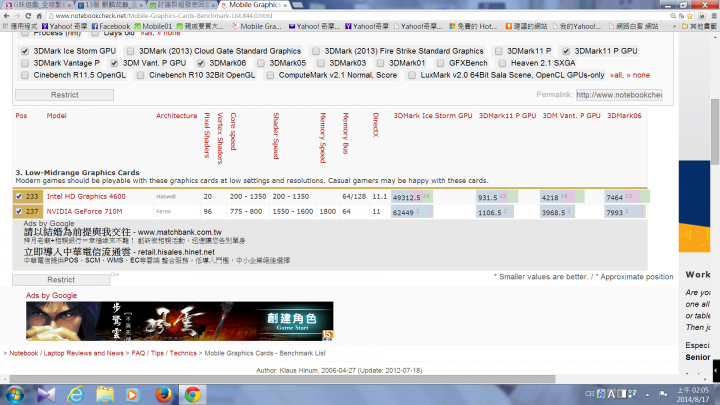Switch to the 13服 browser tab

point(110,5)
